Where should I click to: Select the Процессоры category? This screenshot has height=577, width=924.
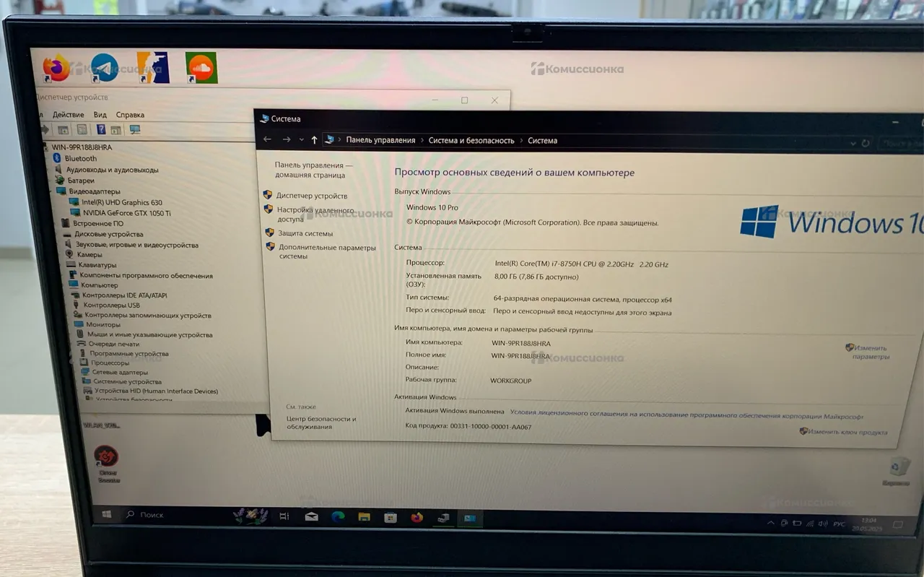[110, 363]
